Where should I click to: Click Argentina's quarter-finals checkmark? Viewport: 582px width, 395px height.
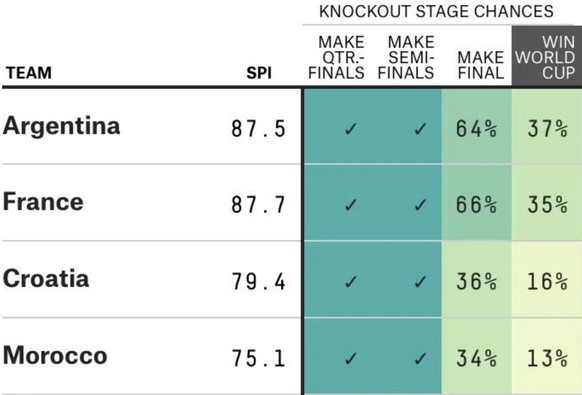(x=350, y=129)
